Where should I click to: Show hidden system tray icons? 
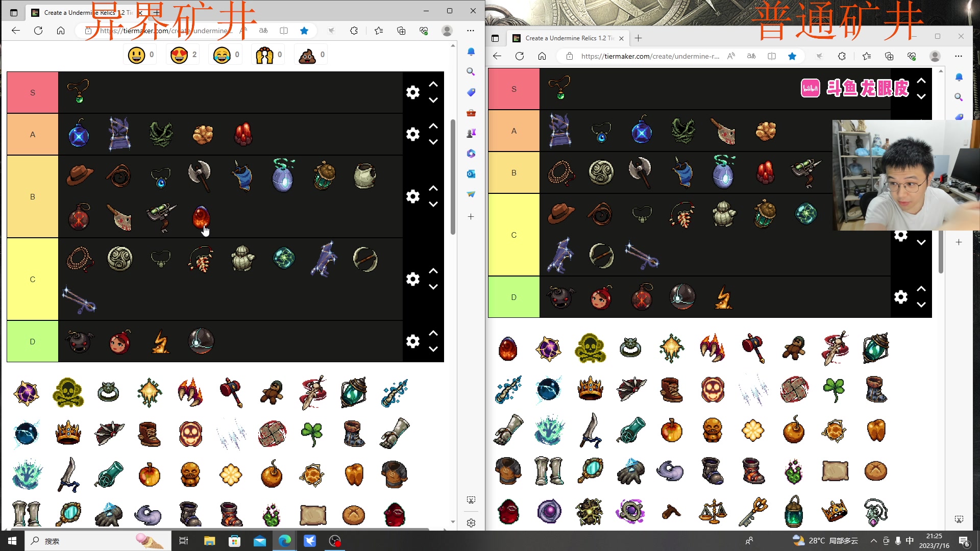tap(874, 541)
